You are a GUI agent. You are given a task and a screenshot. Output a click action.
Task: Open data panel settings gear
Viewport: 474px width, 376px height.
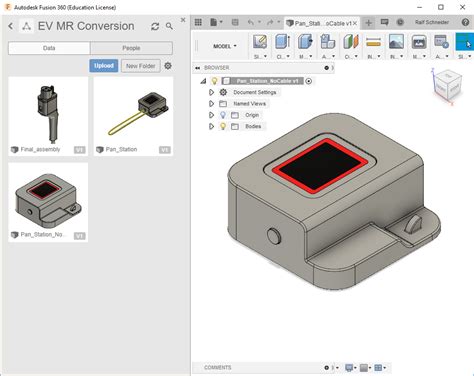point(168,66)
